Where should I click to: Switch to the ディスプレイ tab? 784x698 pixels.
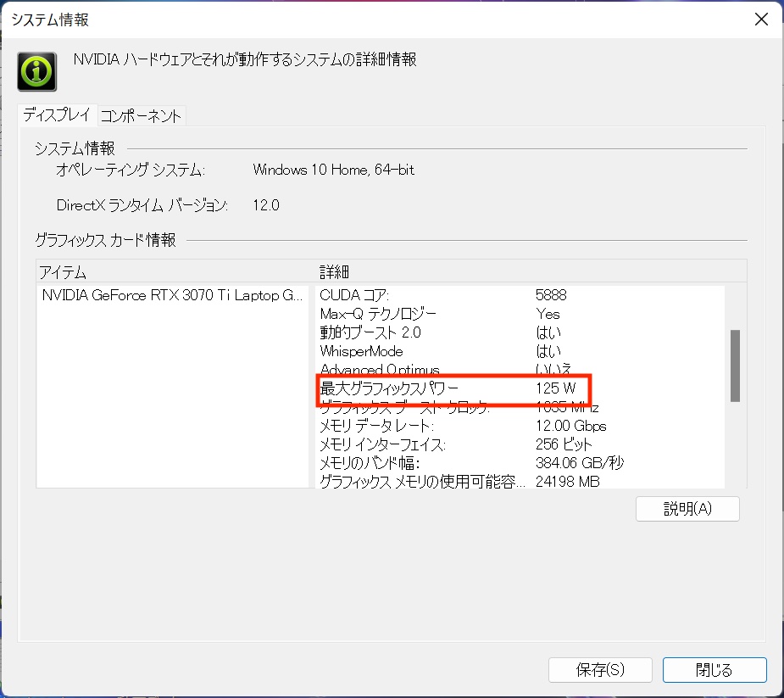[x=57, y=115]
